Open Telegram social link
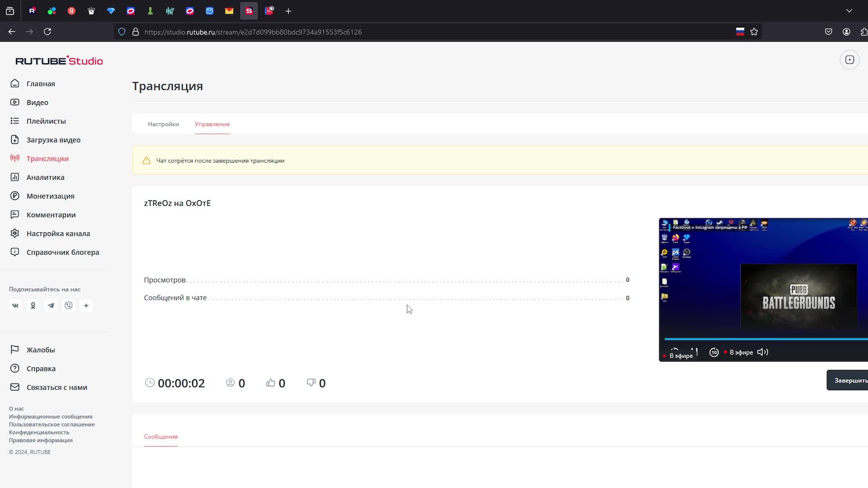The height and width of the screenshot is (488, 868). coord(51,305)
